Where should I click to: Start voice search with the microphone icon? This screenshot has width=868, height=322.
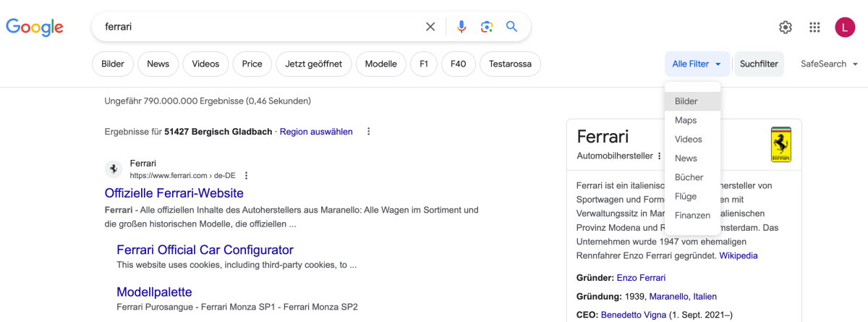point(461,27)
